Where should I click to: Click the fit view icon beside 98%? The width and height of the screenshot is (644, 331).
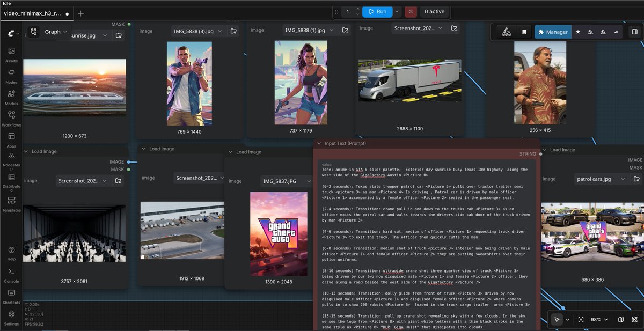click(x=581, y=319)
